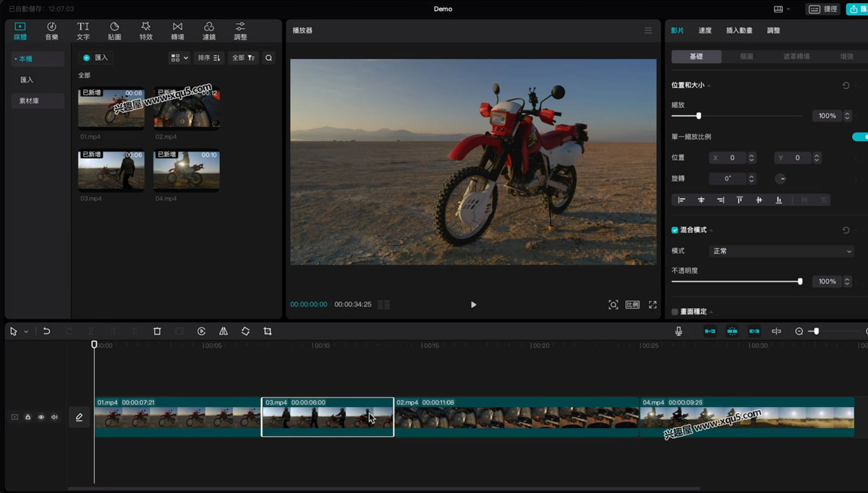Open the media view mode grid dropdown
This screenshot has height=493, width=868.
[179, 58]
